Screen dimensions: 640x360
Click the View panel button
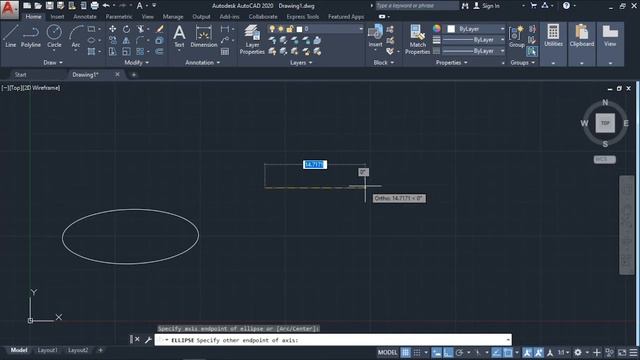pyautogui.click(x=610, y=44)
